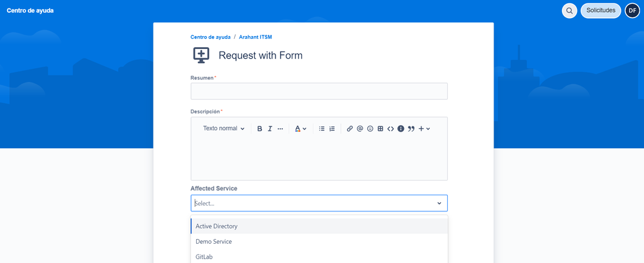
Task: Click the Affected Service dropdown chevron
Action: click(439, 203)
